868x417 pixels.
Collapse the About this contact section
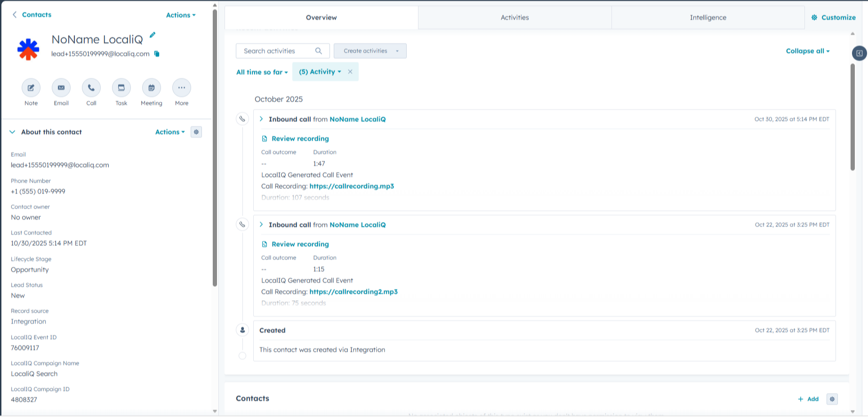click(12, 132)
